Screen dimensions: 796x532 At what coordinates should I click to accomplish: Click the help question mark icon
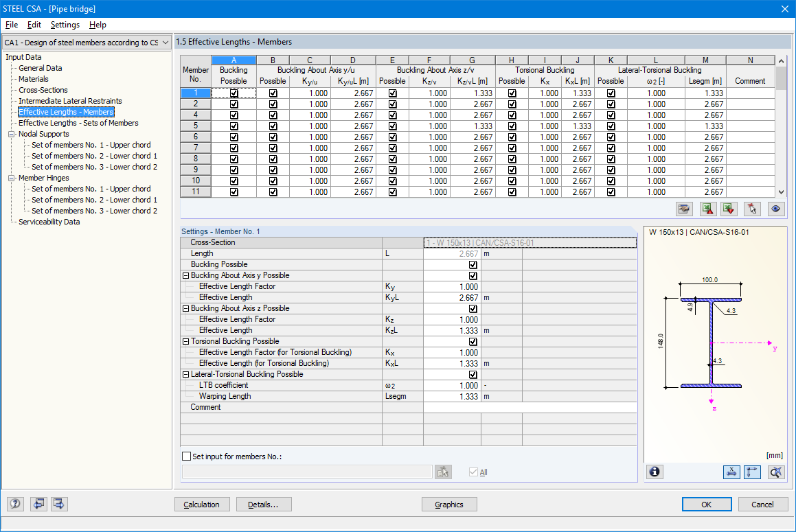(x=15, y=504)
